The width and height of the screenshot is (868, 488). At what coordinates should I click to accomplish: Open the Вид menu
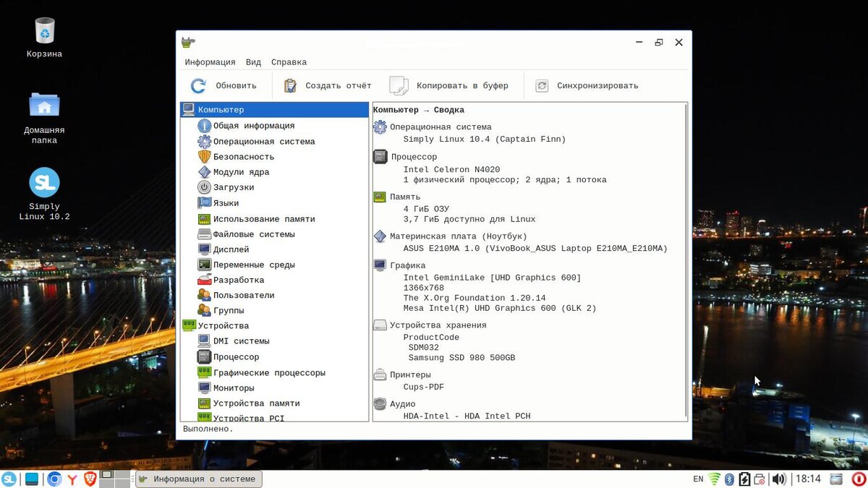253,62
